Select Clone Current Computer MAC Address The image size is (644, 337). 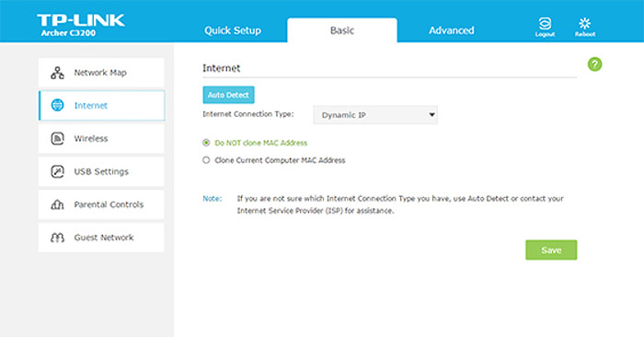(x=206, y=160)
